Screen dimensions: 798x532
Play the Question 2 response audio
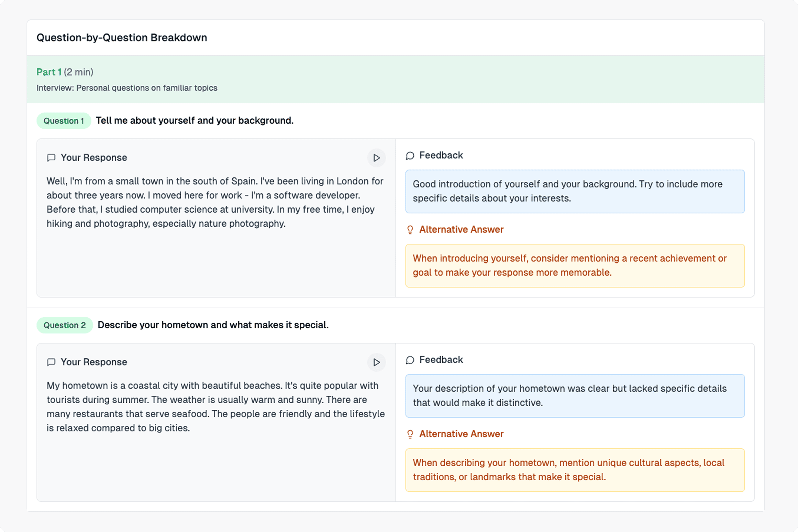[376, 362]
